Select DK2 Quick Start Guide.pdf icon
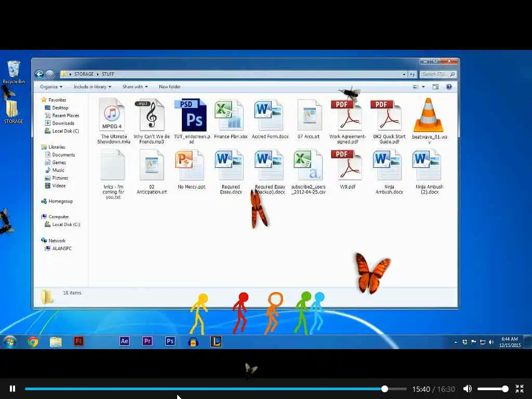The width and height of the screenshot is (532, 399). pos(387,115)
